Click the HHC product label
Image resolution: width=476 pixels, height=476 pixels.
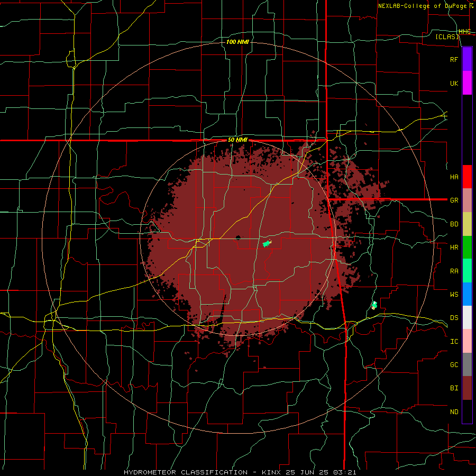pyautogui.click(x=464, y=32)
